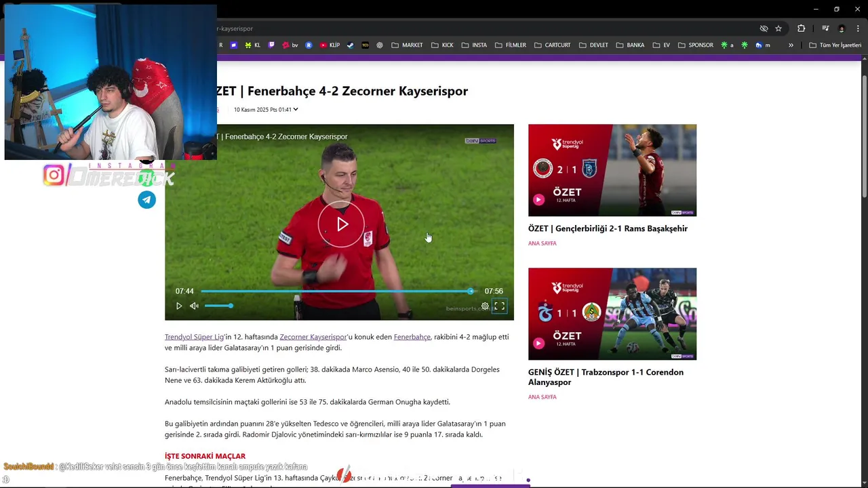Click the tracking protection eye icon

764,28
